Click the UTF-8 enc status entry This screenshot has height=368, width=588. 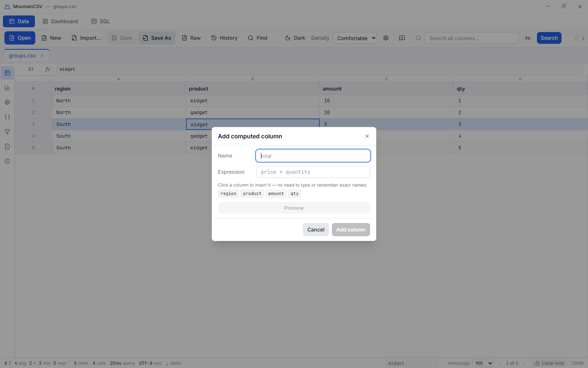point(150,363)
